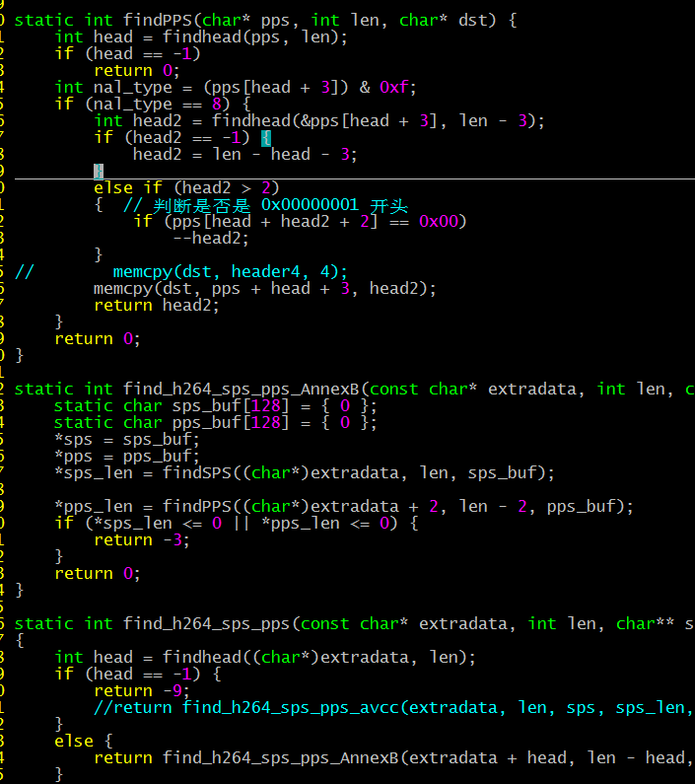Click the highlighted opening brace after head2 == -1
This screenshot has height=784, width=695.
point(266,137)
